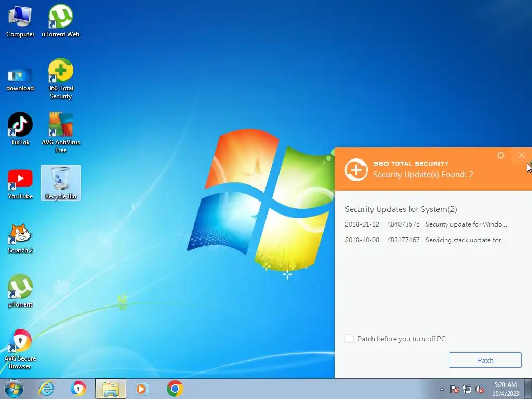Viewport: 532px width, 399px height.
Task: Click the Security Updates for System(2) heading
Action: [x=401, y=209]
